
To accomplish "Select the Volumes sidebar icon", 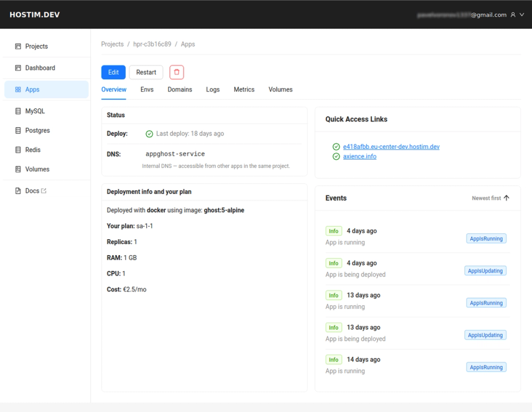I will coord(18,169).
